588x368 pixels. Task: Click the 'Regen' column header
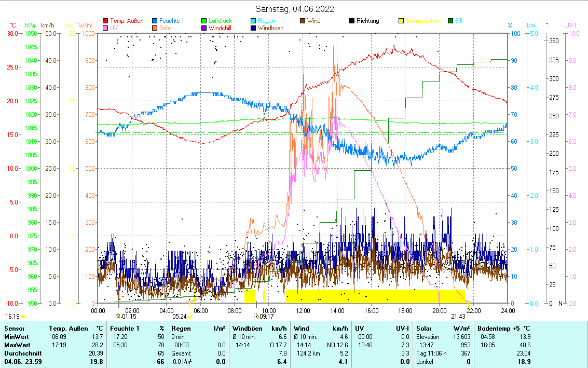(181, 329)
